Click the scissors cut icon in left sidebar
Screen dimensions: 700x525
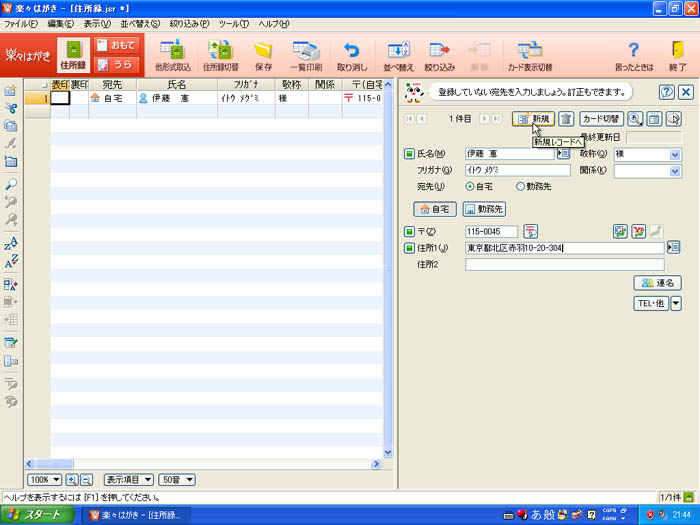(x=11, y=108)
